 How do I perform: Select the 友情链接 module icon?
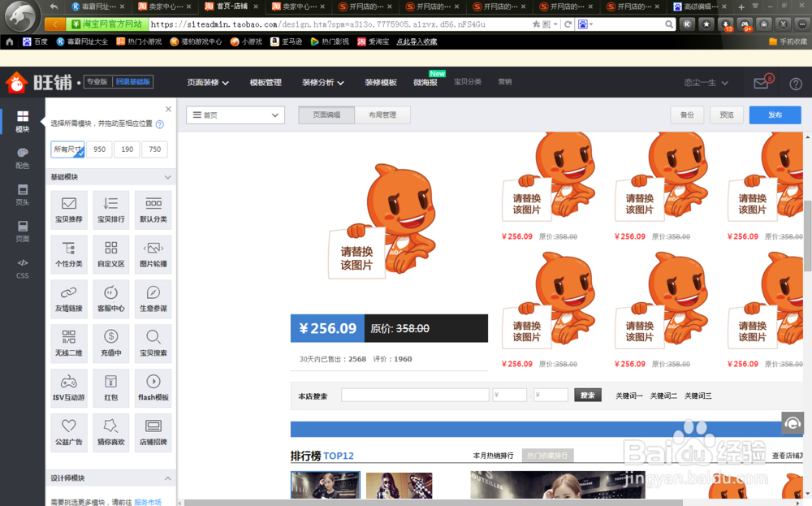pyautogui.click(x=69, y=299)
